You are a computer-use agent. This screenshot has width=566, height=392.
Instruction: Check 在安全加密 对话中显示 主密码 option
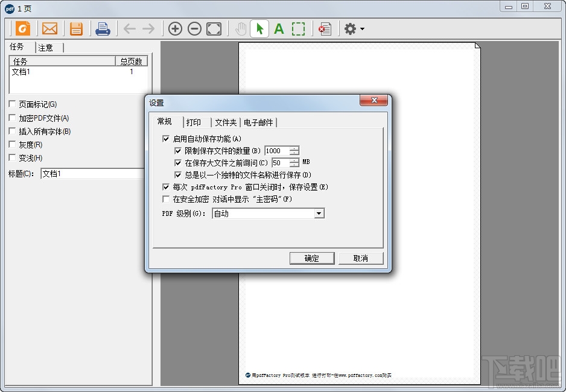[x=166, y=199]
